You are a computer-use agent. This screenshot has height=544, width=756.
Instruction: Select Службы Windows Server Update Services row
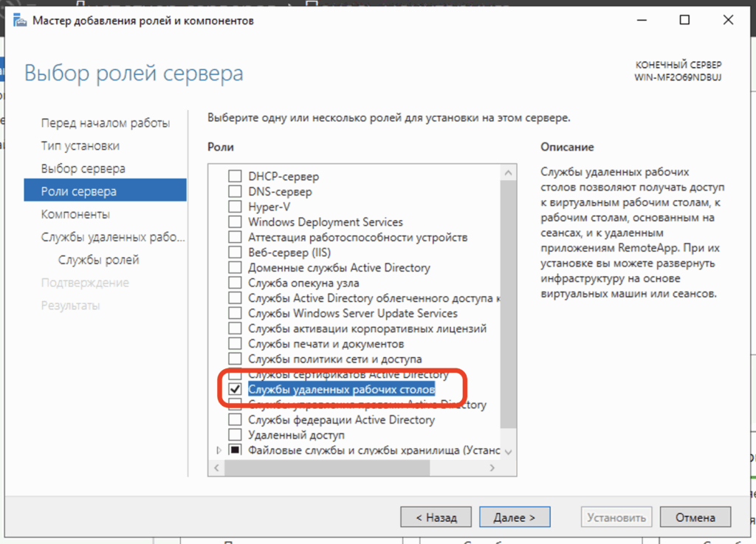[352, 313]
